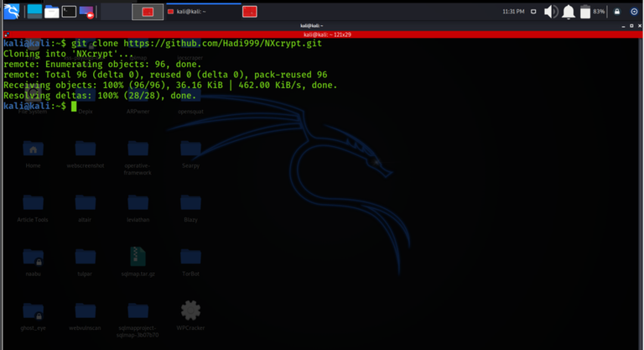Screen dimensions: 644x350
Task: Click the second red terminal taskbar button
Action: pos(250,12)
